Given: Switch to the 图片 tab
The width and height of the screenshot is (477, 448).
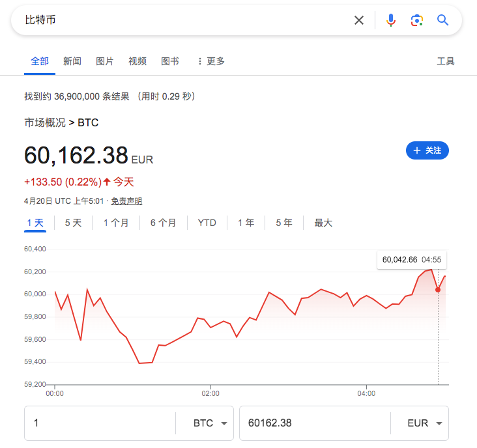Looking at the screenshot, I should 105,61.
